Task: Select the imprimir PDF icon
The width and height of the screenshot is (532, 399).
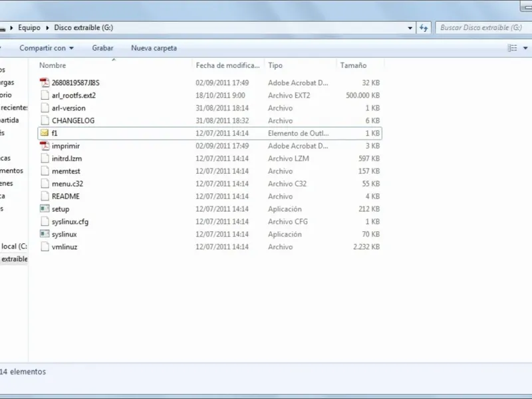Action: click(x=45, y=146)
